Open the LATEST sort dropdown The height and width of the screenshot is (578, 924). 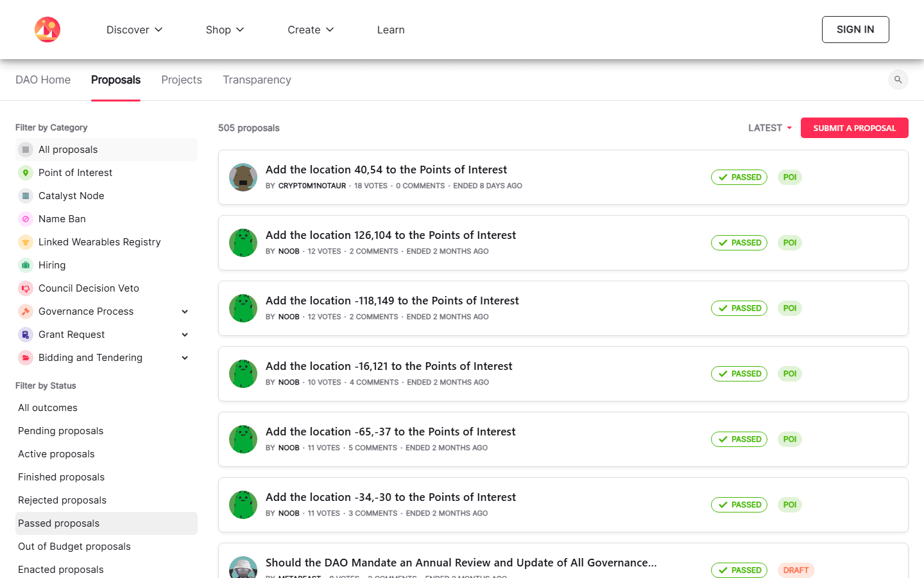tap(770, 128)
